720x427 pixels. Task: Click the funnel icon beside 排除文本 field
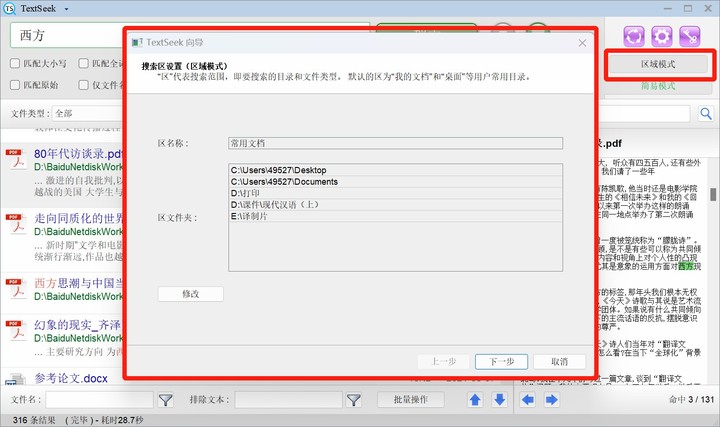click(353, 400)
